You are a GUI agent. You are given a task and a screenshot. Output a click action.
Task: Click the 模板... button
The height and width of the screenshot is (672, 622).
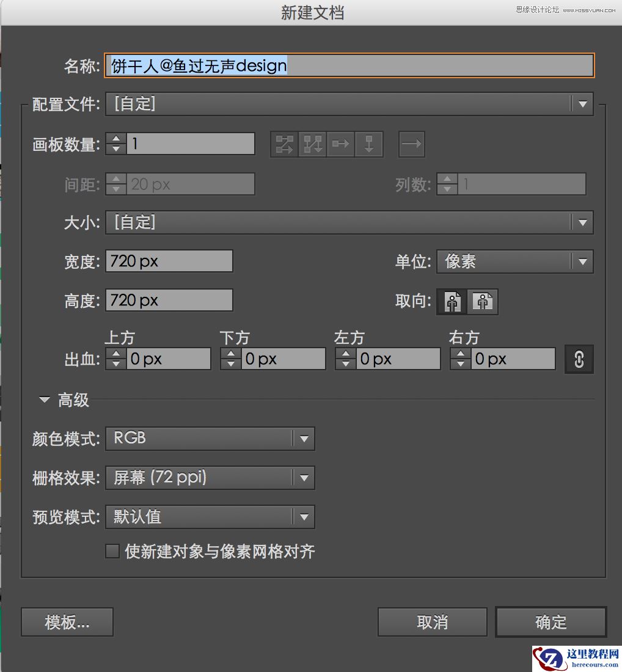point(67,622)
